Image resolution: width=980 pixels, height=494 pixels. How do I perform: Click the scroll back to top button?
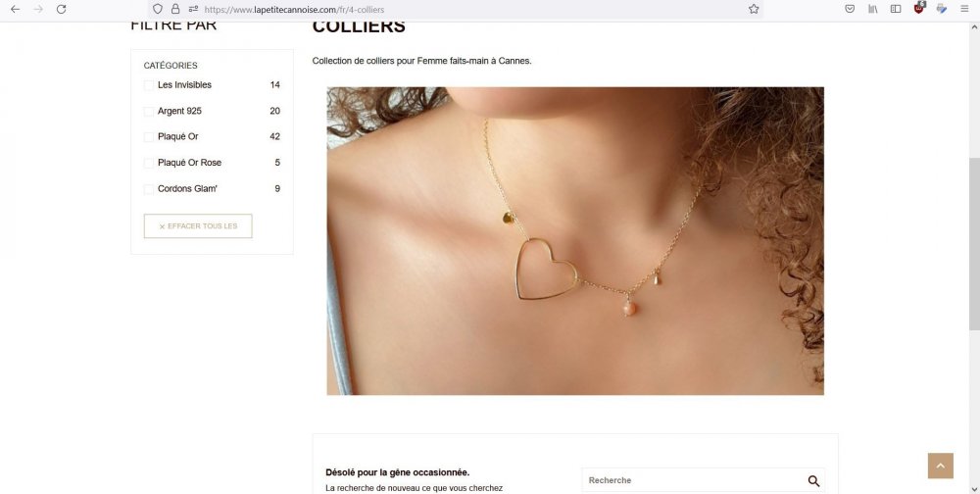[x=941, y=466]
